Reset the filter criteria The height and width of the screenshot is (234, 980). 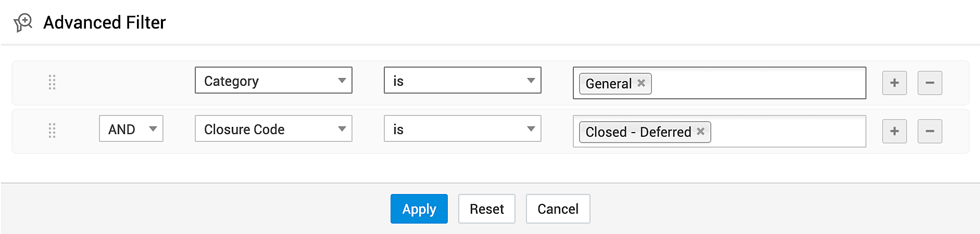coord(486,209)
